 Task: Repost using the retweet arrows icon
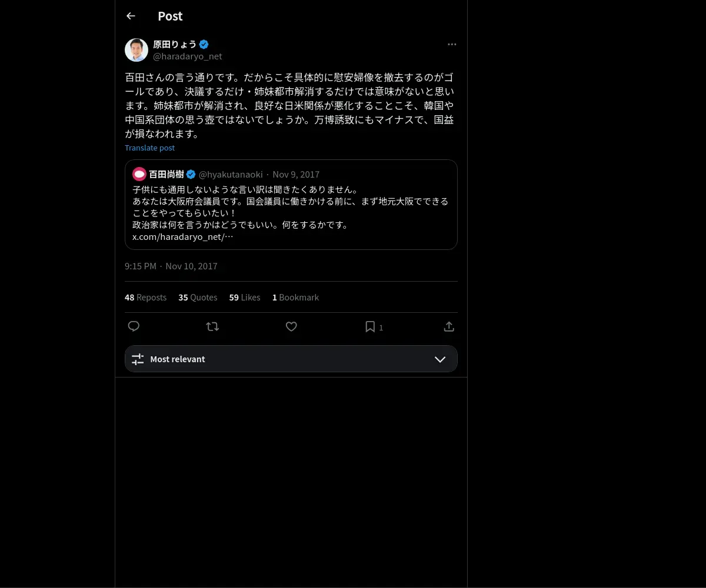point(212,326)
